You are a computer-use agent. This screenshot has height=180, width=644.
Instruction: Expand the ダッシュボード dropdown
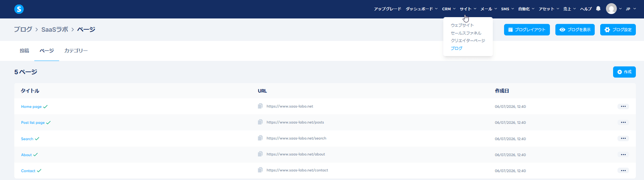[422, 9]
